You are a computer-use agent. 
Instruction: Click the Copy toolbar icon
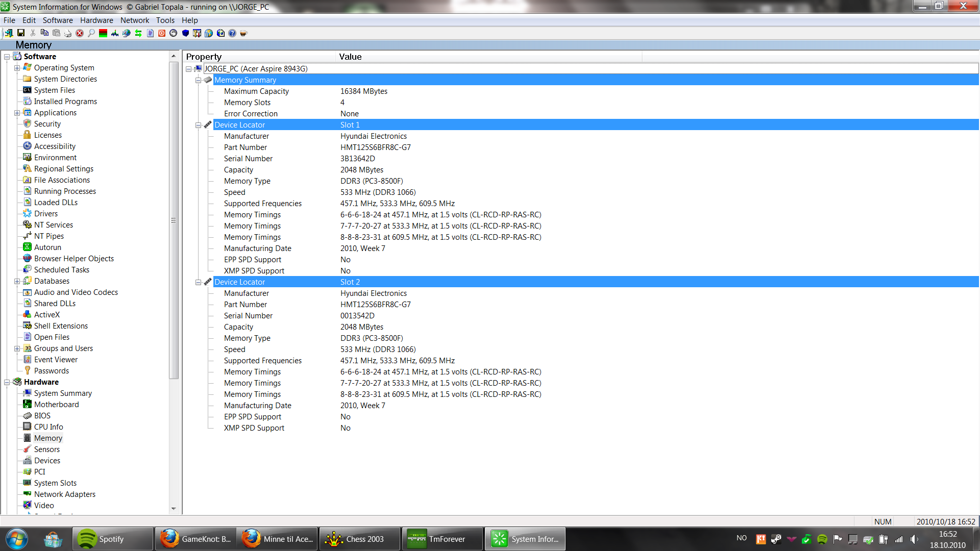44,33
